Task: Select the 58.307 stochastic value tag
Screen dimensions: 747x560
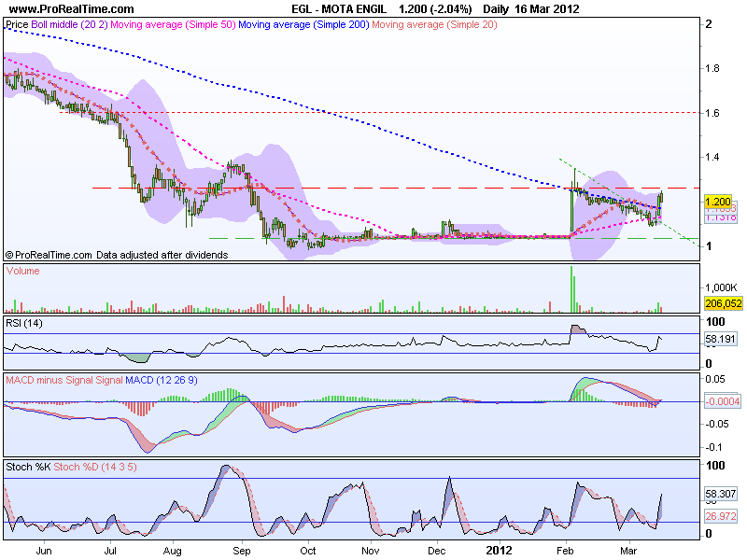Action: coord(721,494)
